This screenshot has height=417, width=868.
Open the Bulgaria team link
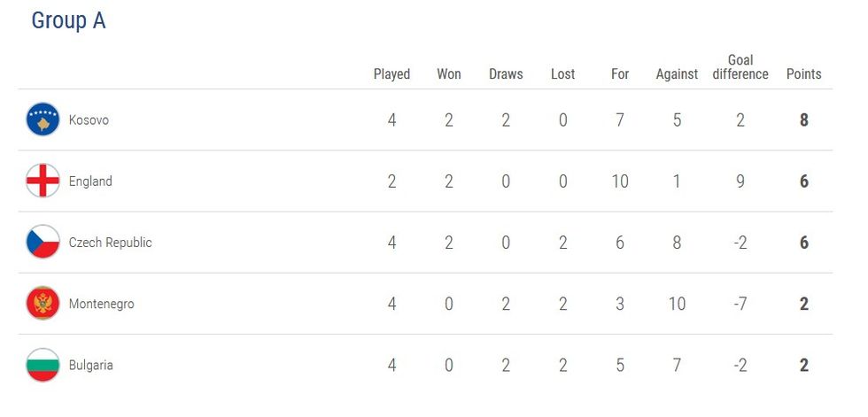(x=90, y=365)
